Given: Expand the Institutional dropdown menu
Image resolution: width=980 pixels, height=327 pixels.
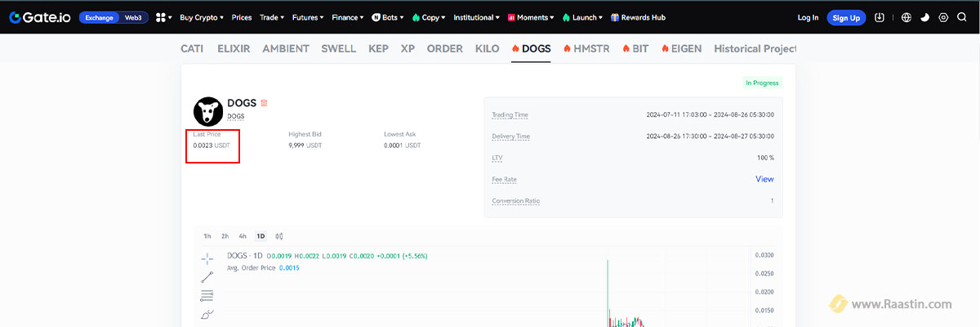Looking at the screenshot, I should click(x=478, y=17).
